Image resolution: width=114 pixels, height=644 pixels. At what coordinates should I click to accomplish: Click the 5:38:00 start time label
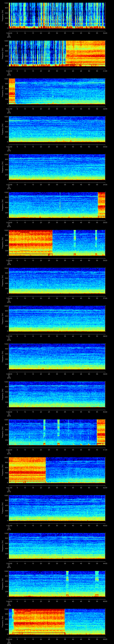coord(9,374)
